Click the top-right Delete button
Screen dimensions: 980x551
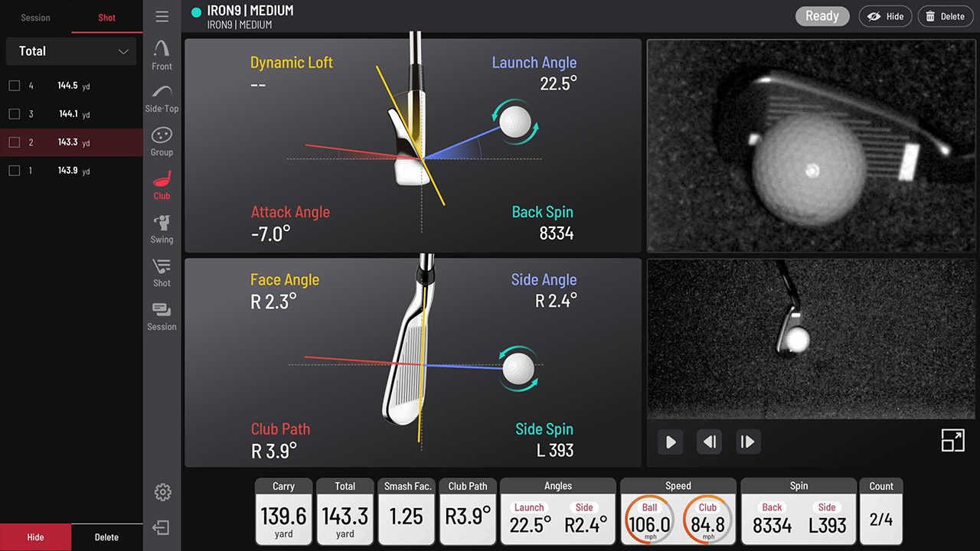(x=945, y=16)
